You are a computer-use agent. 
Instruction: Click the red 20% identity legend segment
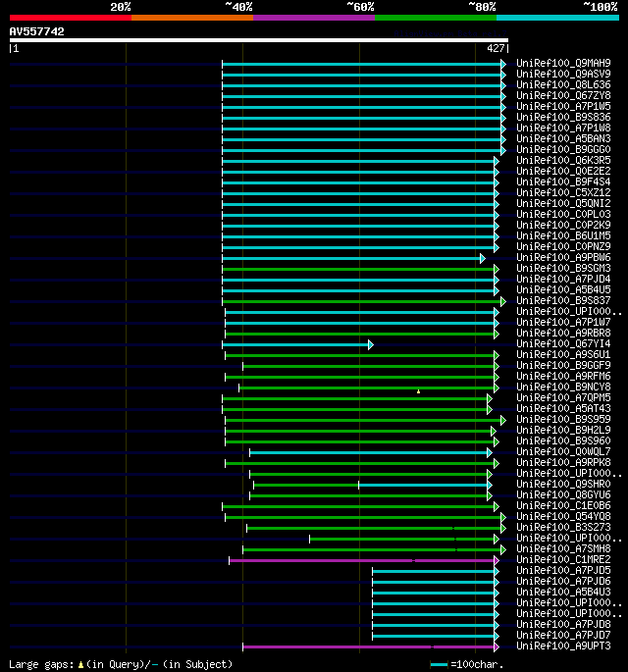click(x=71, y=18)
